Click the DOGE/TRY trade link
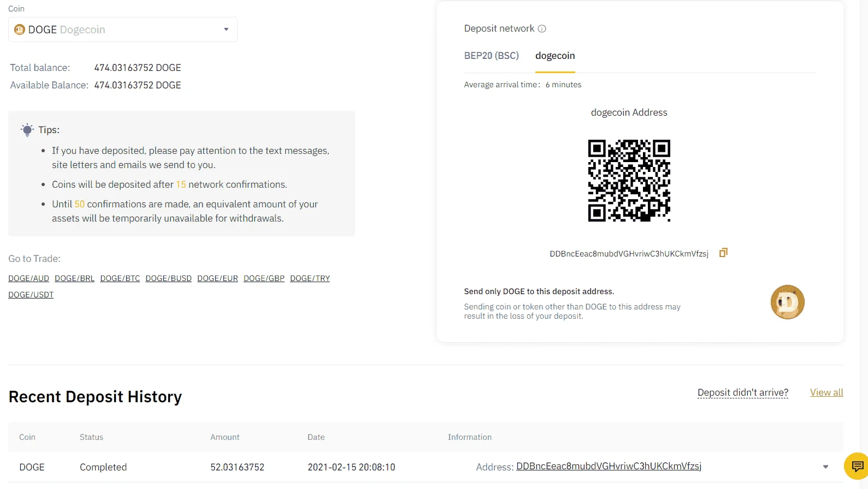This screenshot has height=489, width=868. [x=310, y=278]
